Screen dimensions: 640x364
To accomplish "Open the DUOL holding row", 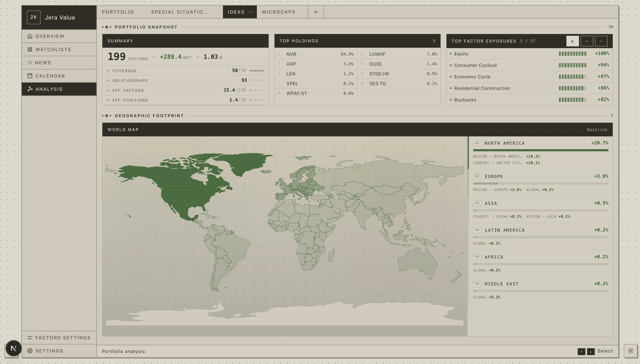I will click(399, 64).
